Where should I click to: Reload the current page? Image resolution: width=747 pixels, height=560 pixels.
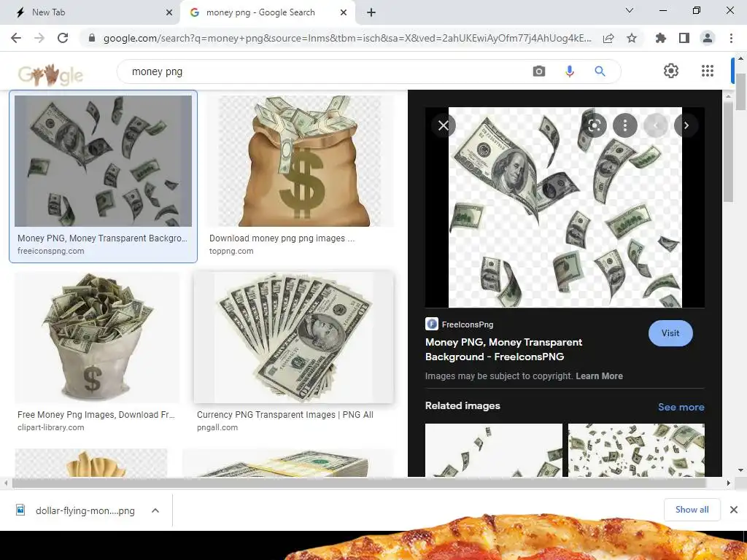click(63, 38)
